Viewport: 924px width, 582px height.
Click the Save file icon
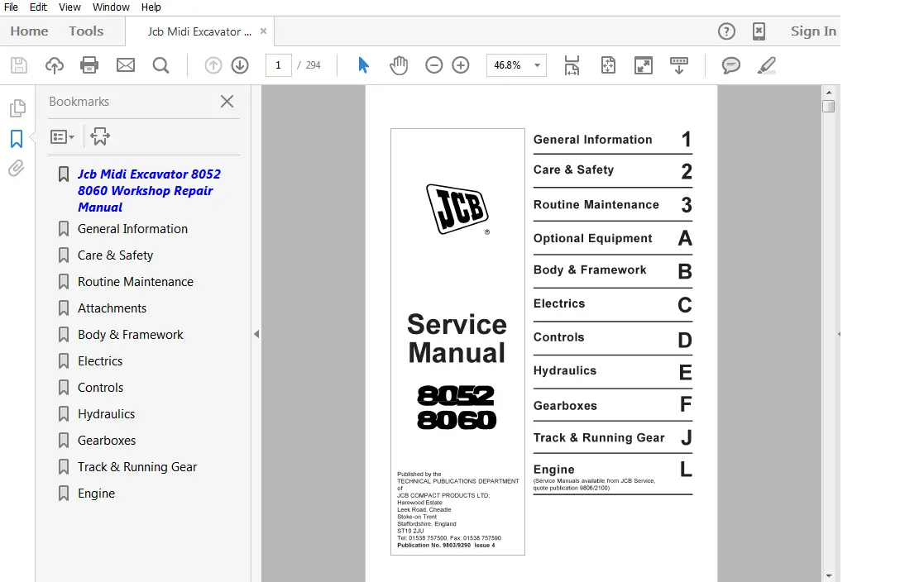click(x=19, y=64)
